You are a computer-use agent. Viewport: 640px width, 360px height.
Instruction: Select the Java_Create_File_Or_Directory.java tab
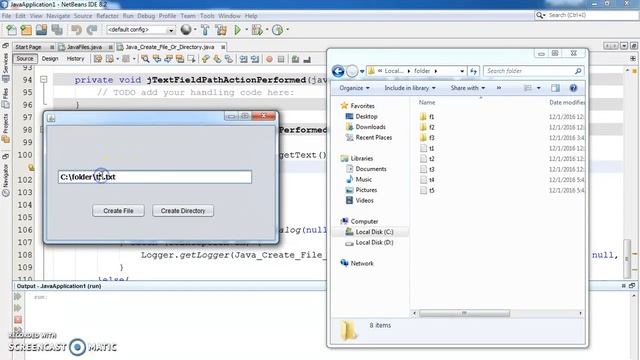[170, 47]
